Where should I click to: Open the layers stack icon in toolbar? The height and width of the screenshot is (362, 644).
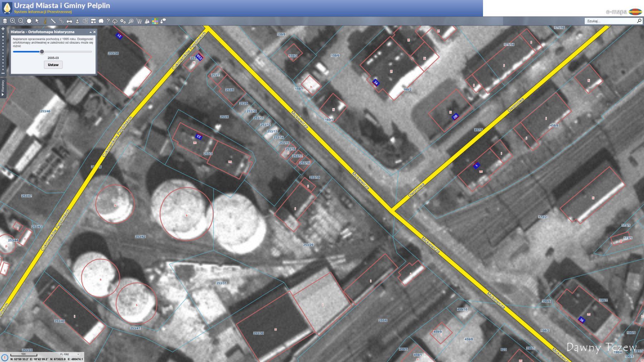(x=5, y=21)
